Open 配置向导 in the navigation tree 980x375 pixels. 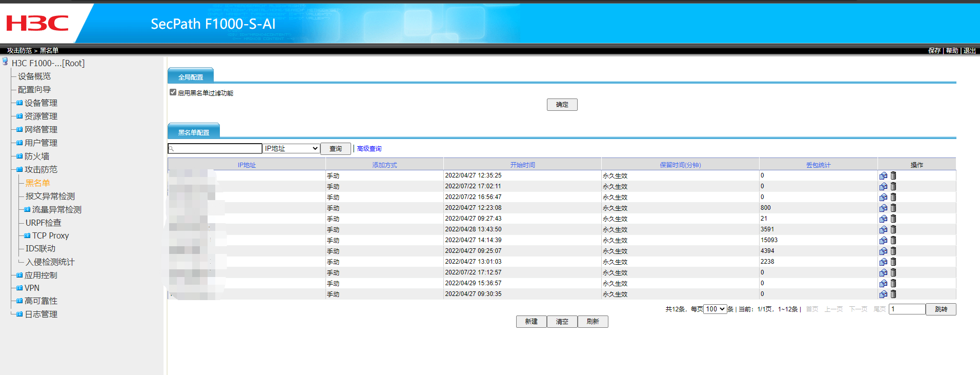click(34, 90)
